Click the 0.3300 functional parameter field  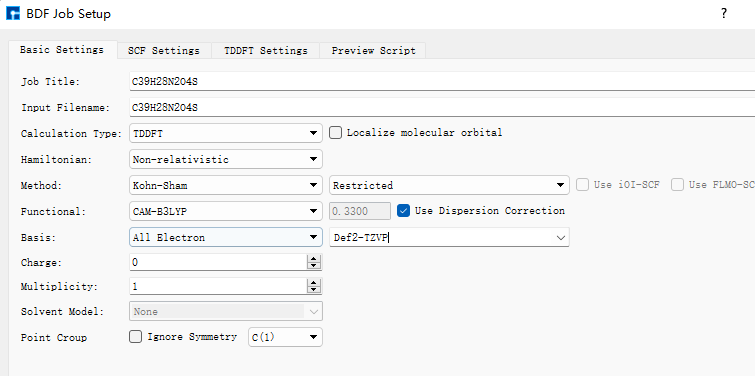pos(360,211)
